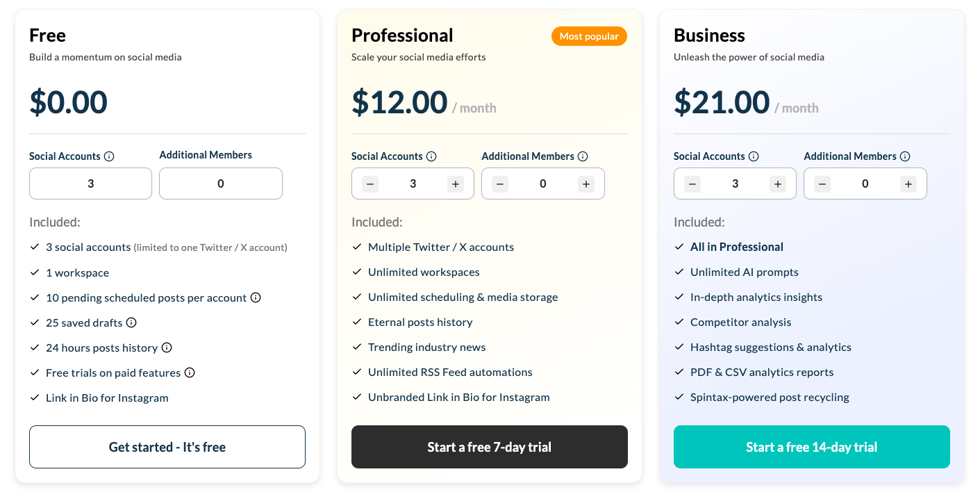
Task: Open the Social Accounts info tooltip on Free plan
Action: [109, 156]
